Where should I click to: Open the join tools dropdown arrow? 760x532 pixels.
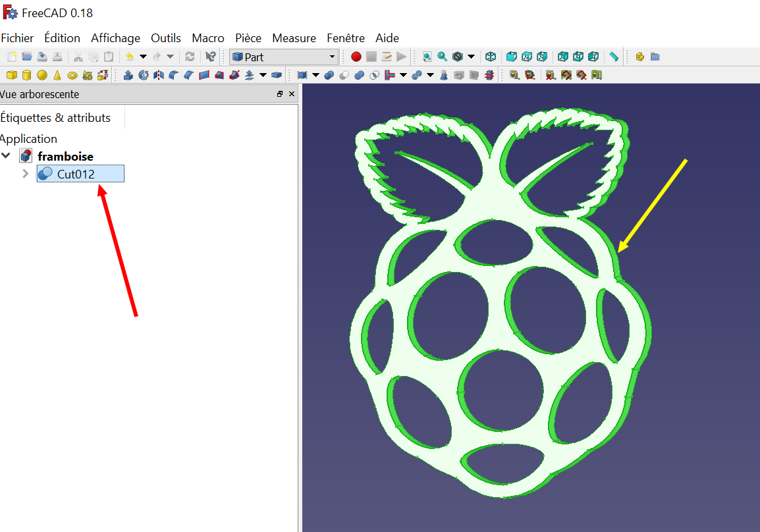[403, 75]
